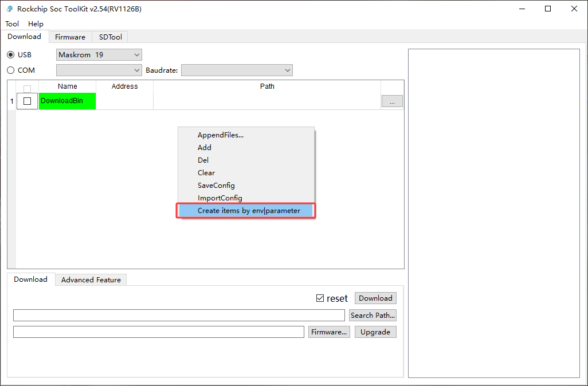
Task: Switch to the SDTool tab
Action: point(110,37)
